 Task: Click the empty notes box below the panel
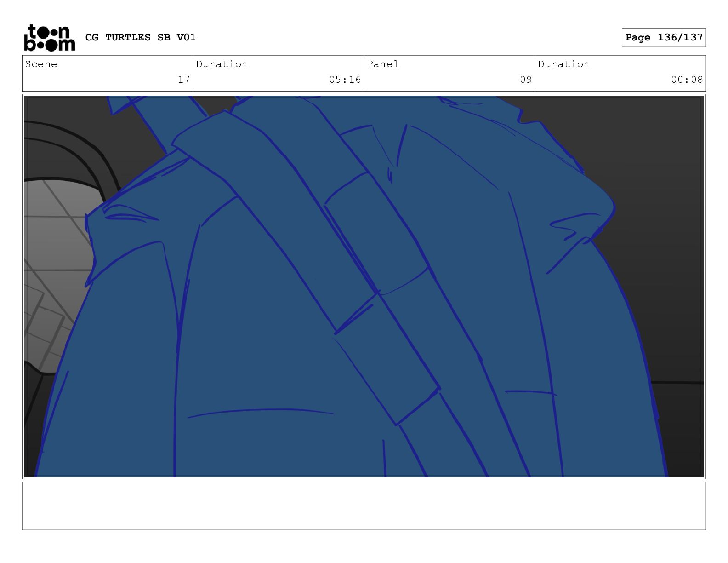pyautogui.click(x=364, y=506)
